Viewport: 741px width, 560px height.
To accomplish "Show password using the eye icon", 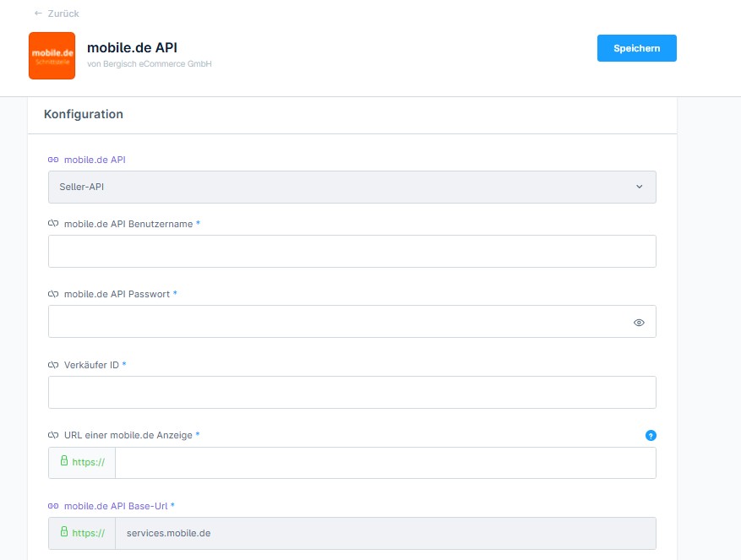I will coord(639,322).
